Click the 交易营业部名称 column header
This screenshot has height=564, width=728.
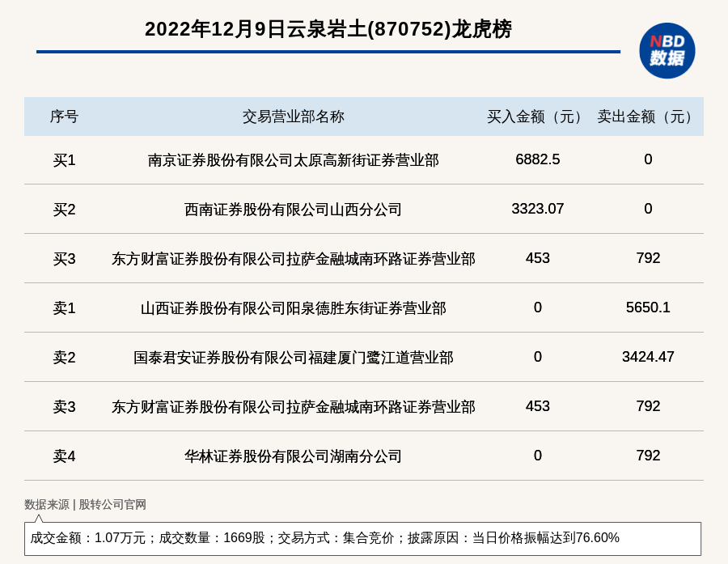click(x=294, y=117)
